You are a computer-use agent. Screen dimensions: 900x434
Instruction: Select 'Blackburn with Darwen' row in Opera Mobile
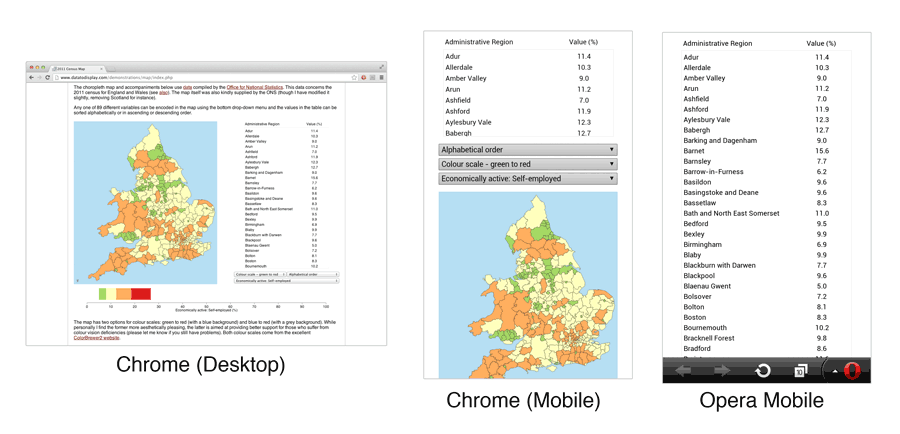click(766, 265)
